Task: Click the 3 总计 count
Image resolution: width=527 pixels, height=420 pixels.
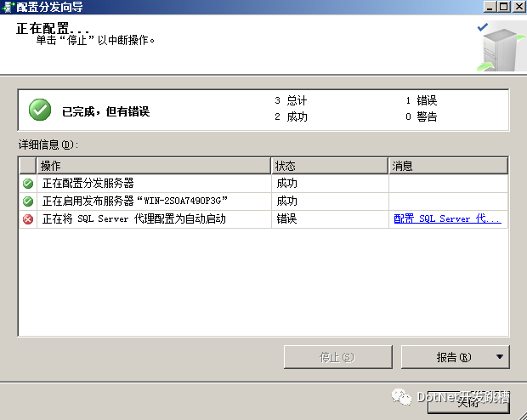Action: 291,100
